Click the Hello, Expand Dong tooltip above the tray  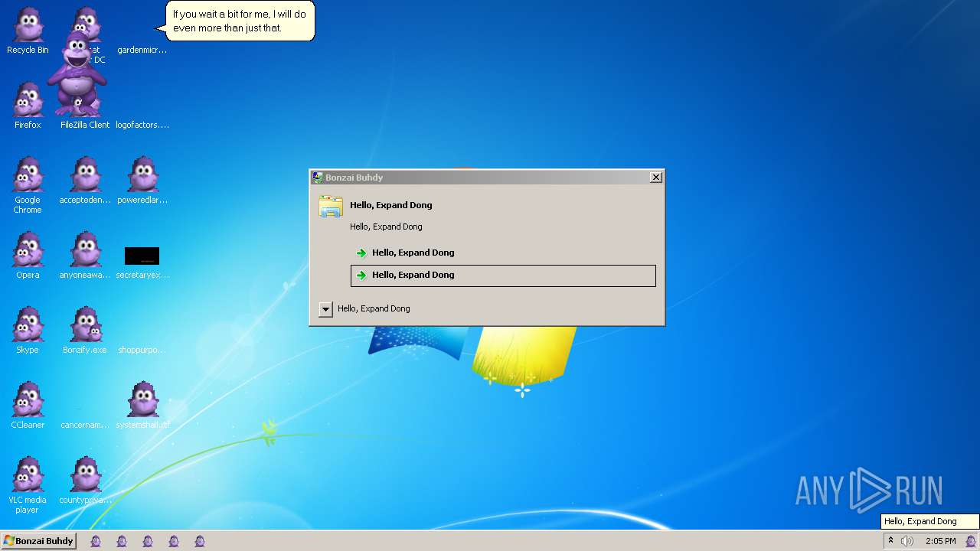click(x=929, y=521)
